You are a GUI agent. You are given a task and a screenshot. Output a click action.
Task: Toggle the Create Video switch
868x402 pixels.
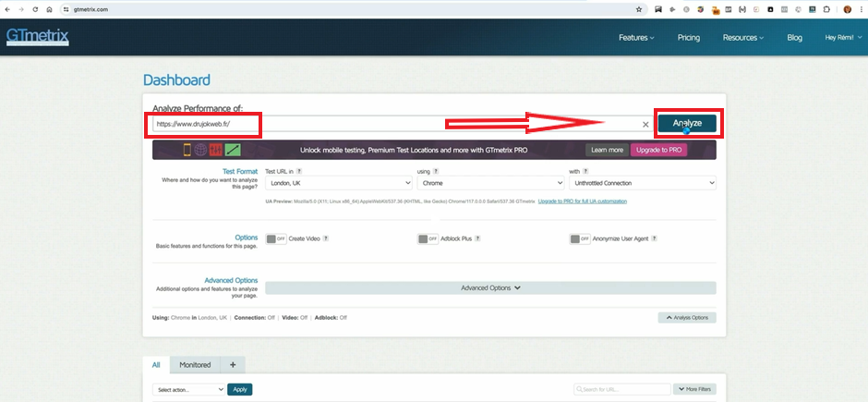[x=276, y=238]
